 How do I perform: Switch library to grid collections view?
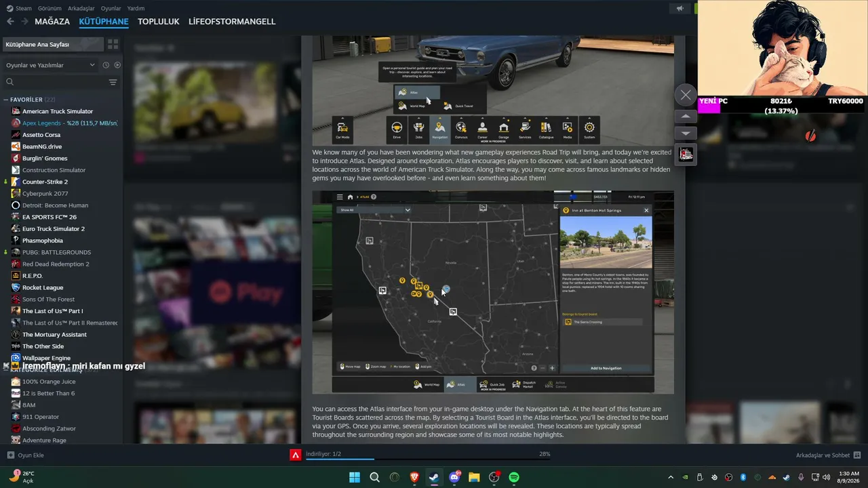113,45
